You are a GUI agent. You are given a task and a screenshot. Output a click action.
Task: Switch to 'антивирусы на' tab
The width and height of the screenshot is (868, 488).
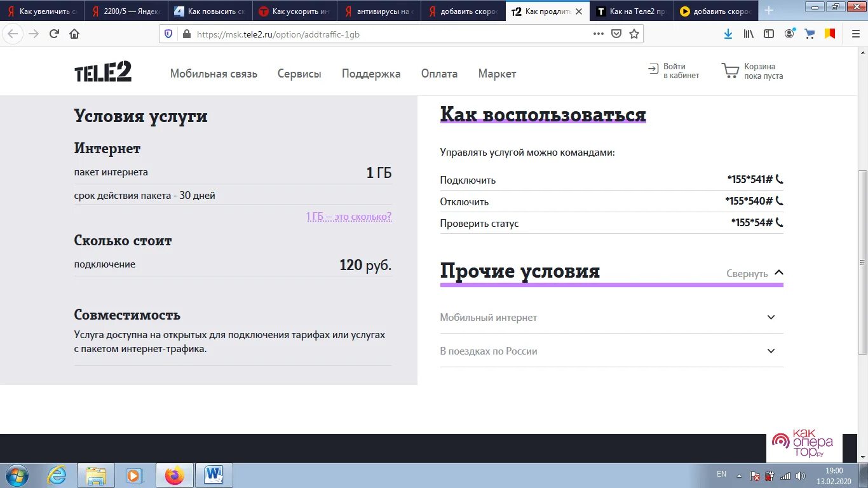click(x=379, y=11)
